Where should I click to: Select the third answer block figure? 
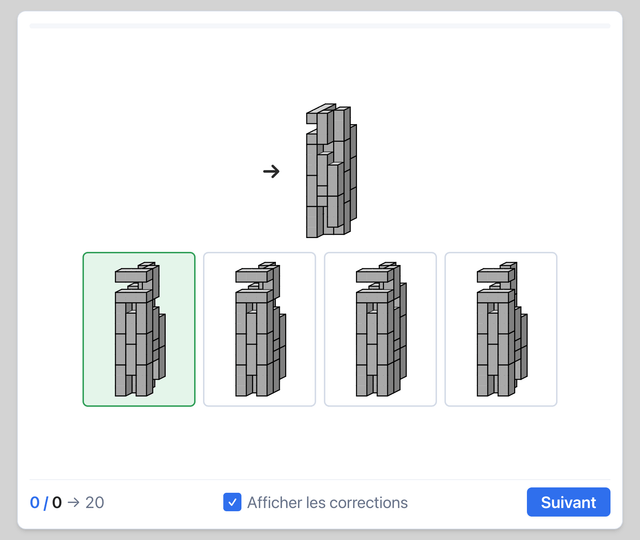(380, 329)
